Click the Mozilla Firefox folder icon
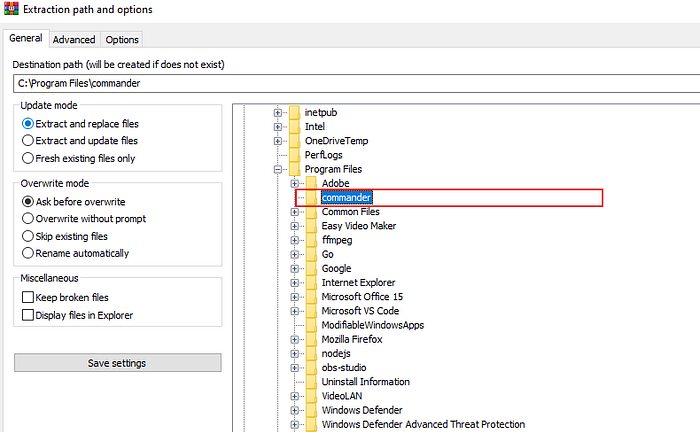 tap(312, 339)
